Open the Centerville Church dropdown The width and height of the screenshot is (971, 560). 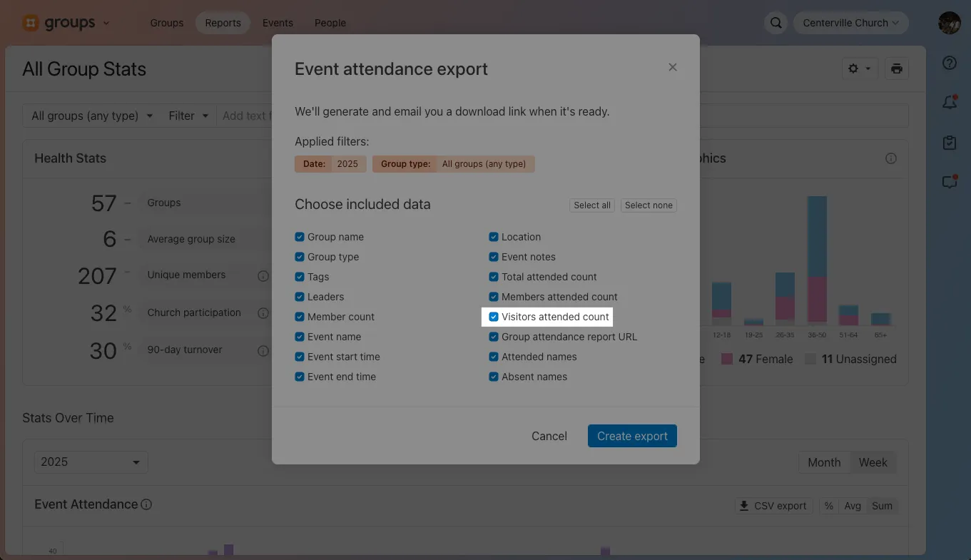point(850,23)
